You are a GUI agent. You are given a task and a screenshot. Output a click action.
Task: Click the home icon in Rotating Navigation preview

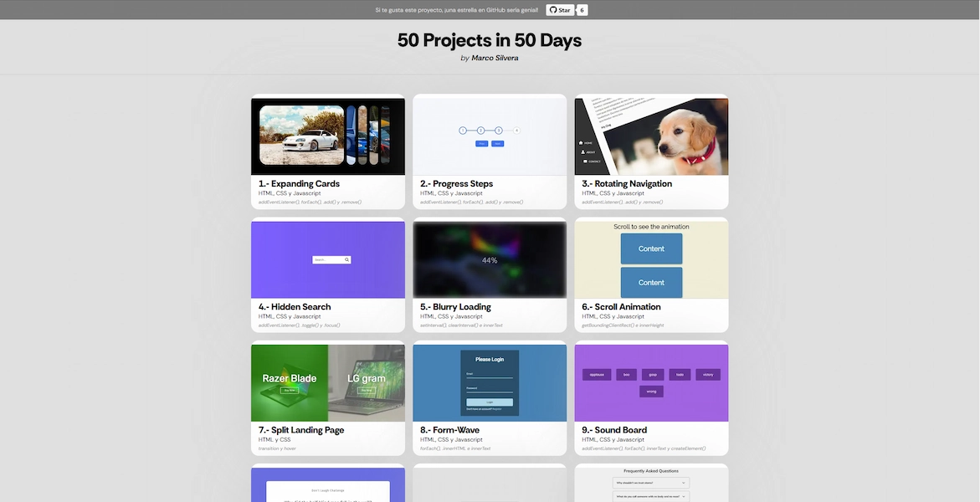click(x=581, y=143)
